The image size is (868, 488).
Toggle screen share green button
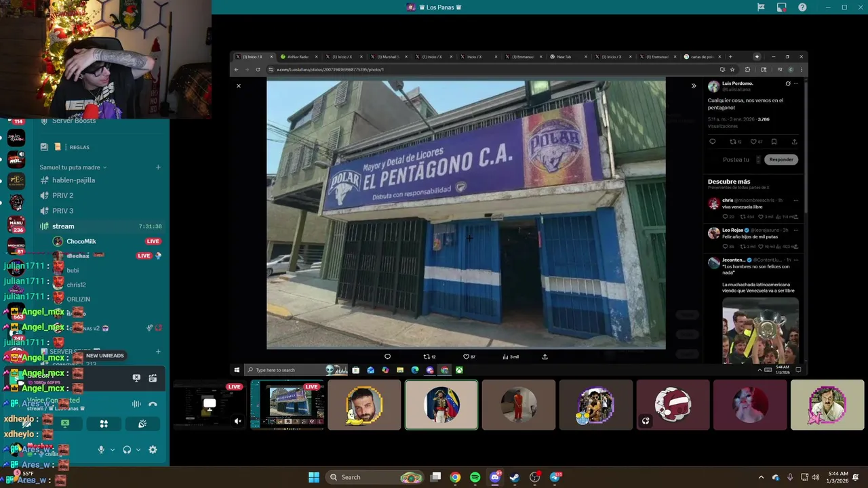coord(65,424)
